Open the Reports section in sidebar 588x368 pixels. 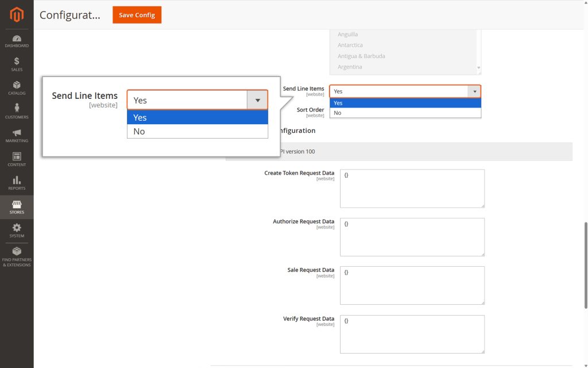tap(17, 183)
